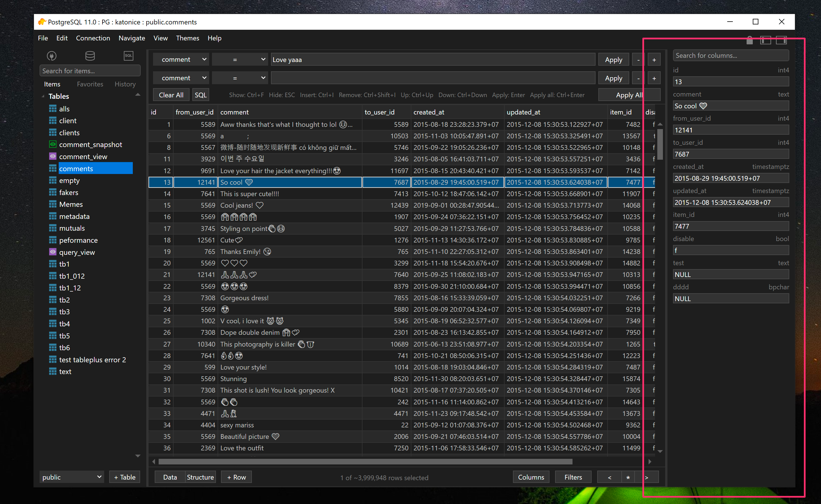Toggle the right sidebar panel icon
Image resolution: width=821 pixels, height=504 pixels.
(781, 40)
